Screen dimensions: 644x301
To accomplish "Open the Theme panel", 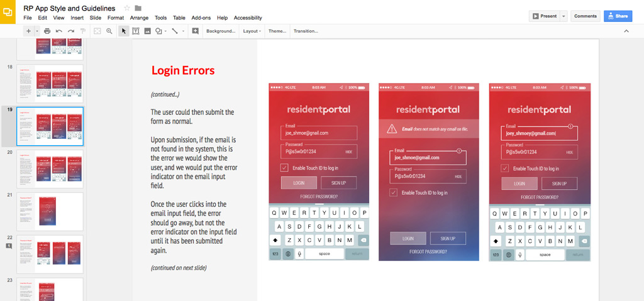I will pyautogui.click(x=277, y=31).
